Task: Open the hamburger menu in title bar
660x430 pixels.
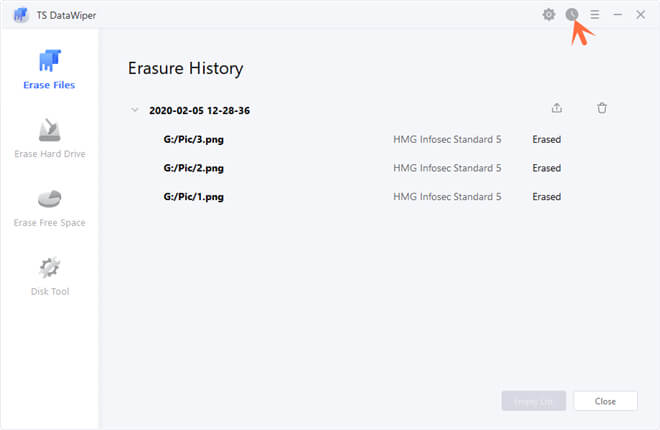Action: click(595, 15)
